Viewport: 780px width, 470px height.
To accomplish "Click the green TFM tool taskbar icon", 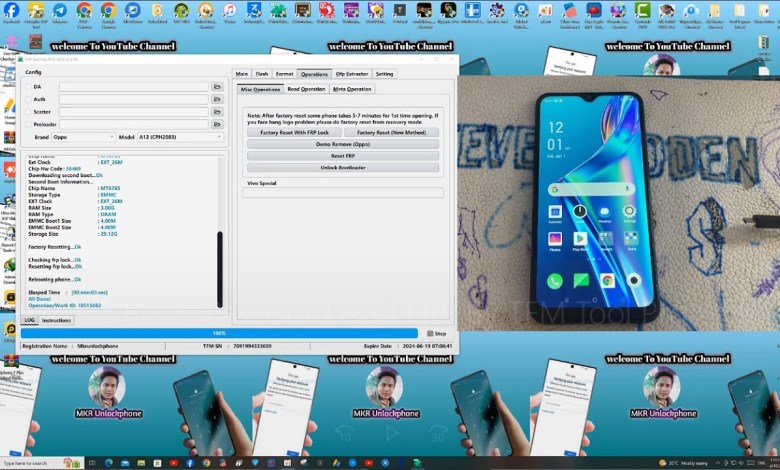I will (x=417, y=463).
